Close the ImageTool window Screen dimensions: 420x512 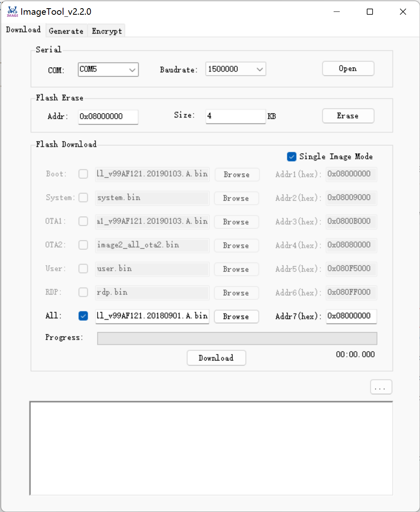[403, 12]
